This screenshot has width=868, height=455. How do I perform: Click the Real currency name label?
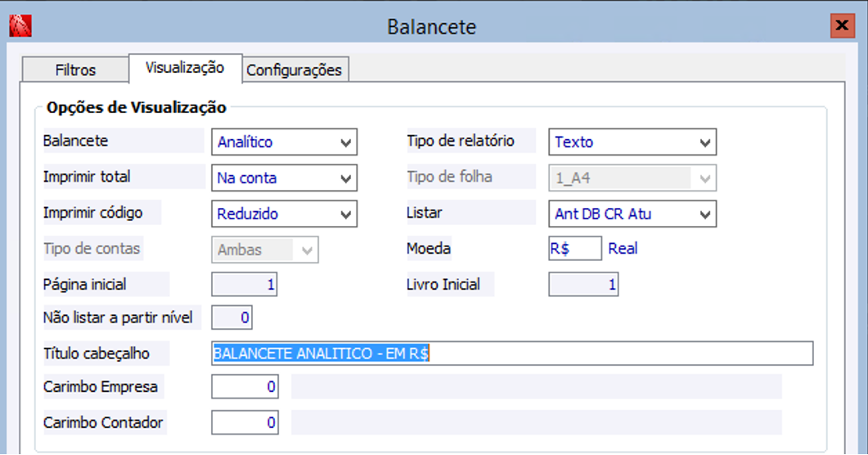[x=623, y=249]
